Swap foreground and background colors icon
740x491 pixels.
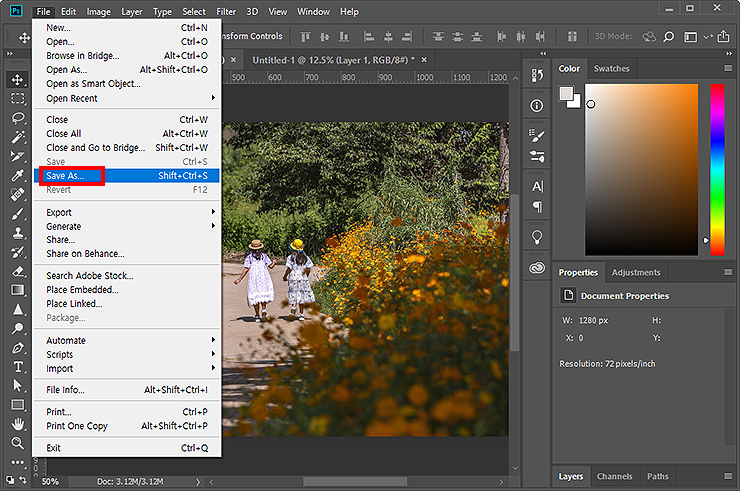tap(23, 480)
